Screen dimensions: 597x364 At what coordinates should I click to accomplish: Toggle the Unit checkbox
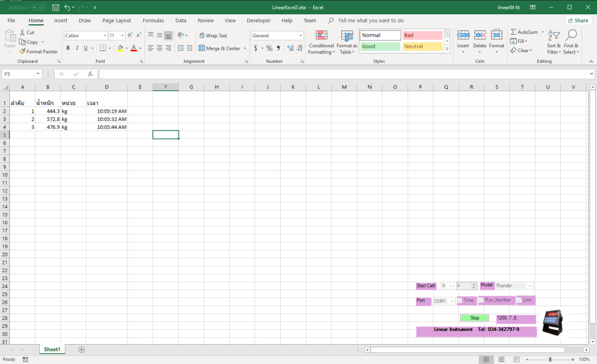pyautogui.click(x=519, y=300)
